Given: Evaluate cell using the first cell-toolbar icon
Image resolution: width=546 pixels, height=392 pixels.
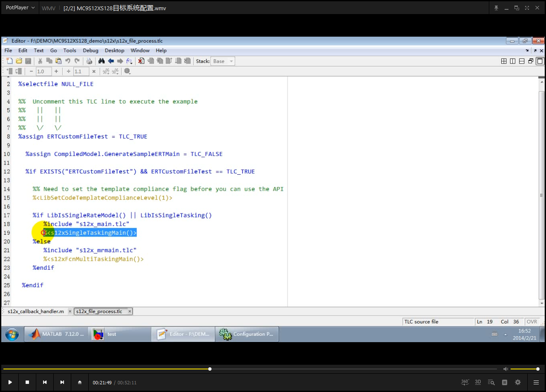Looking at the screenshot, I should click(9, 72).
